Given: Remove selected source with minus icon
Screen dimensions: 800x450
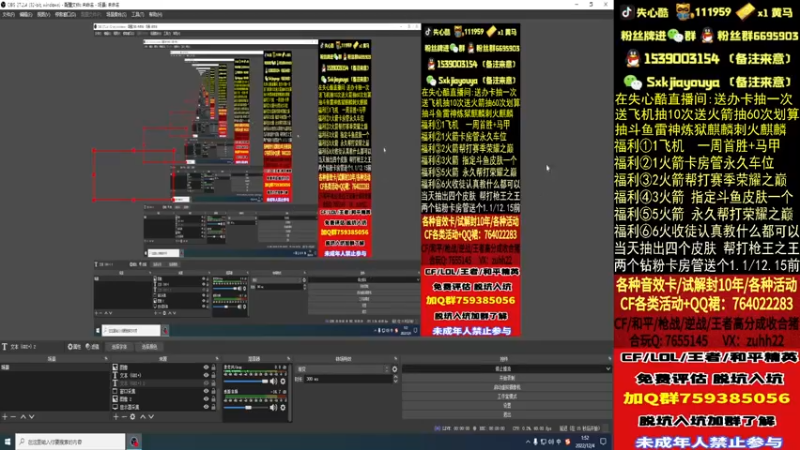Looking at the screenshot, I should [124, 417].
